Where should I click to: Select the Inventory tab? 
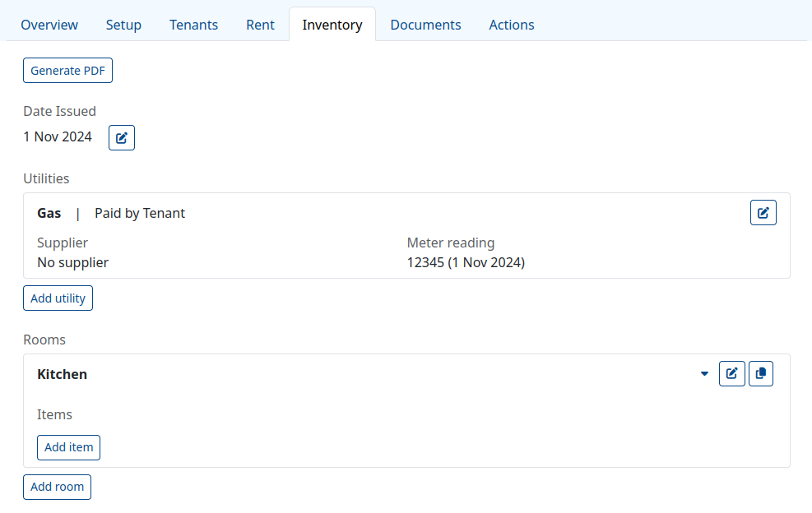tap(332, 25)
